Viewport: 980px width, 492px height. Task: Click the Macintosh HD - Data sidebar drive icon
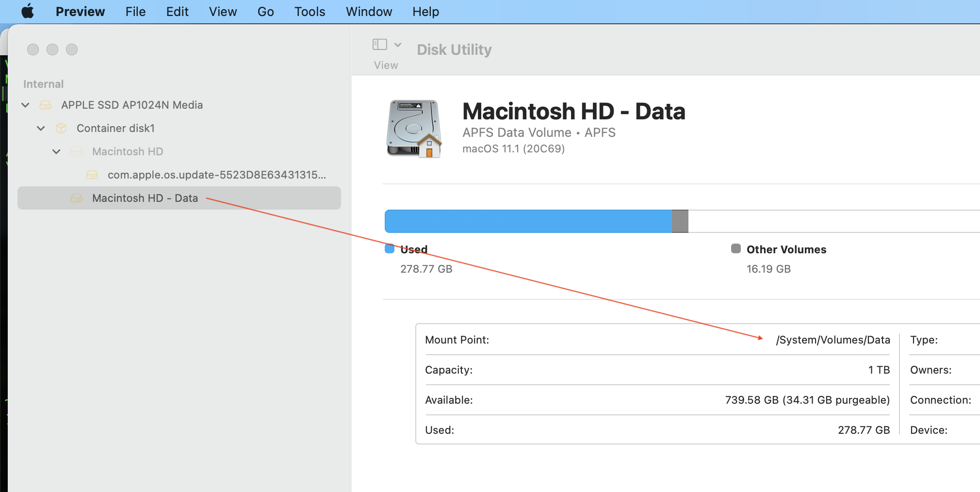[77, 198]
